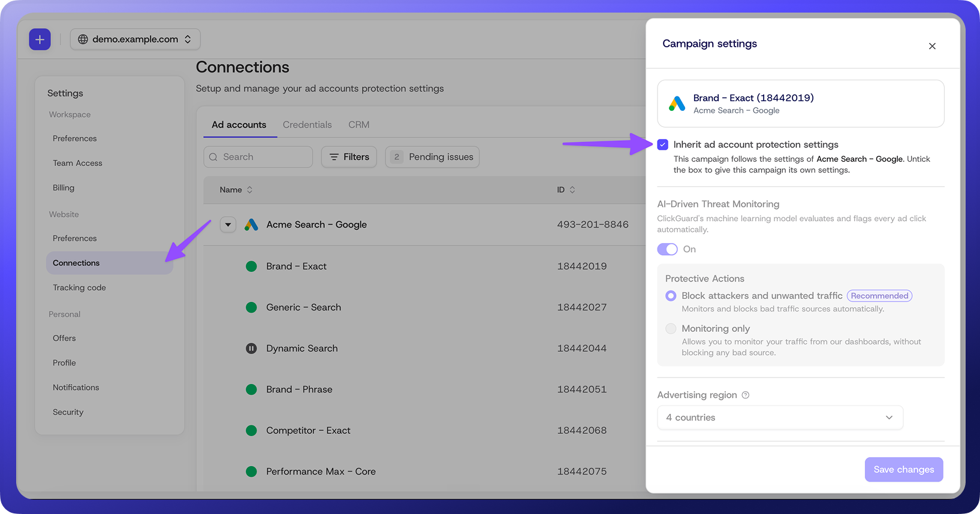The image size is (980, 514).
Task: Click the Save changes button
Action: [x=904, y=470]
